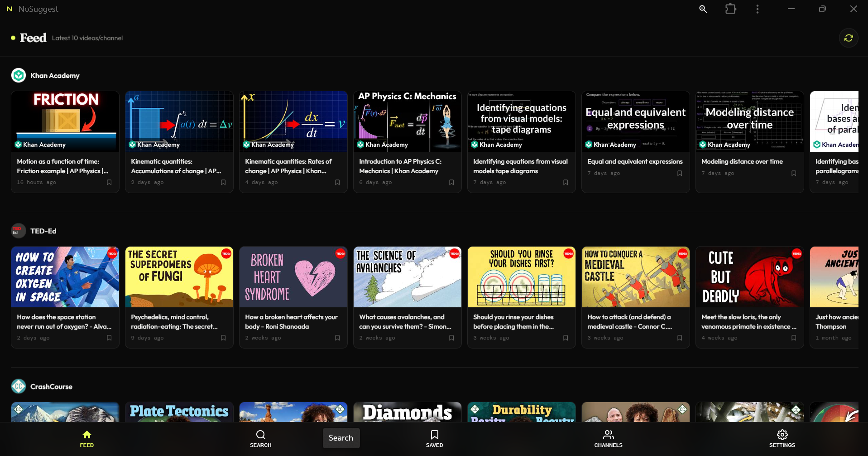
Task: Open the three-dot menu in title bar
Action: [758, 9]
